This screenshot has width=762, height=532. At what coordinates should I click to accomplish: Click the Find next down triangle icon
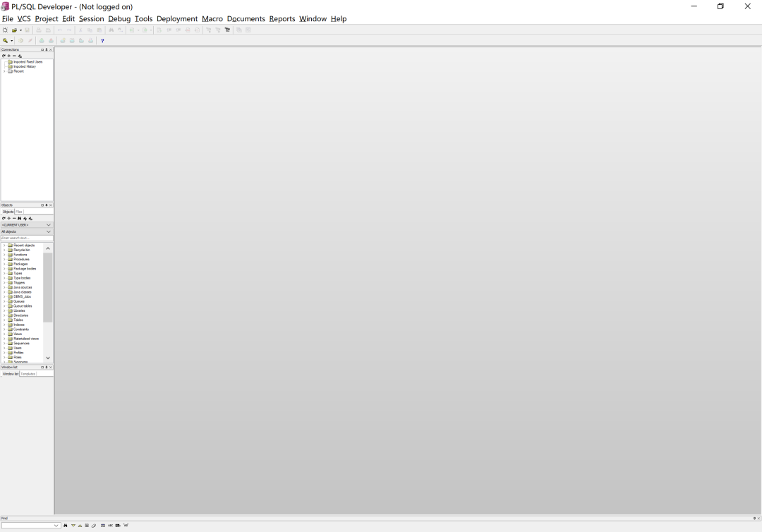pyautogui.click(x=73, y=525)
